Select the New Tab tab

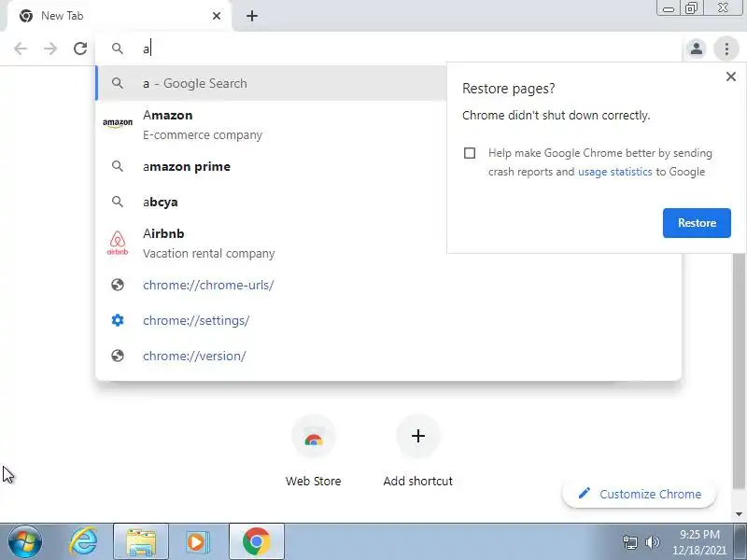[120, 16]
